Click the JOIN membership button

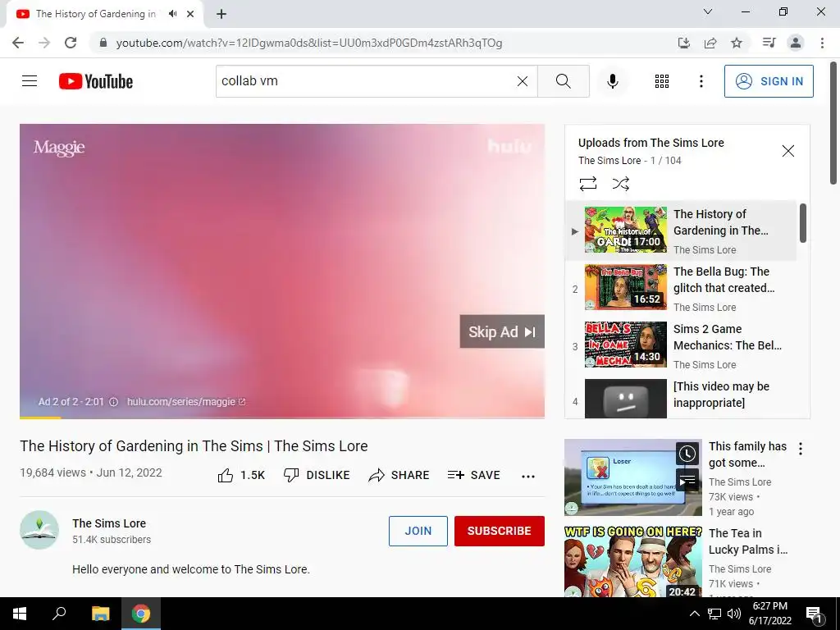coord(418,531)
